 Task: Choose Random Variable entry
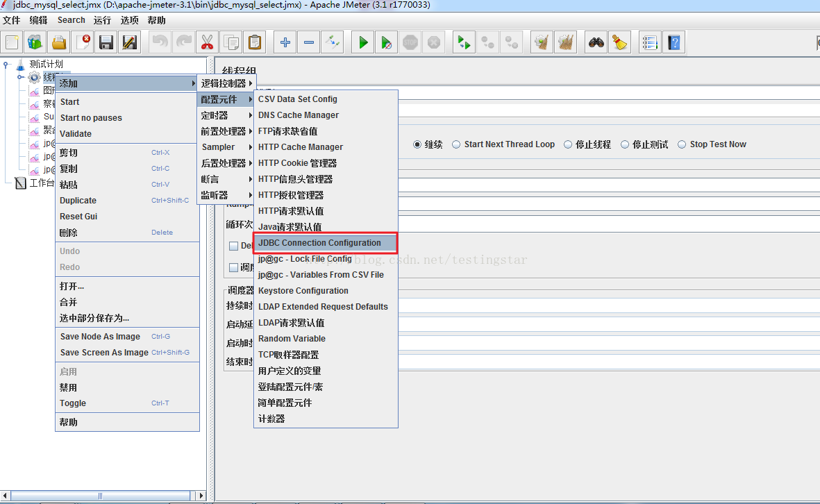[x=325, y=339]
